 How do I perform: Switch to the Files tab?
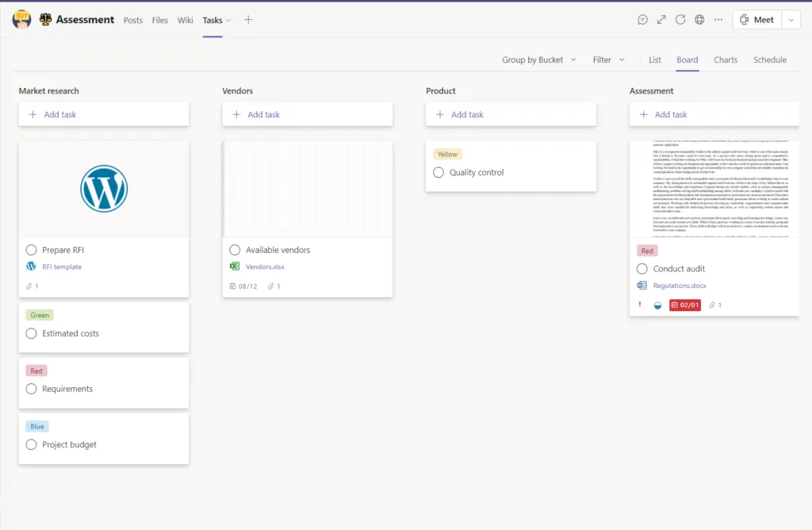159,20
